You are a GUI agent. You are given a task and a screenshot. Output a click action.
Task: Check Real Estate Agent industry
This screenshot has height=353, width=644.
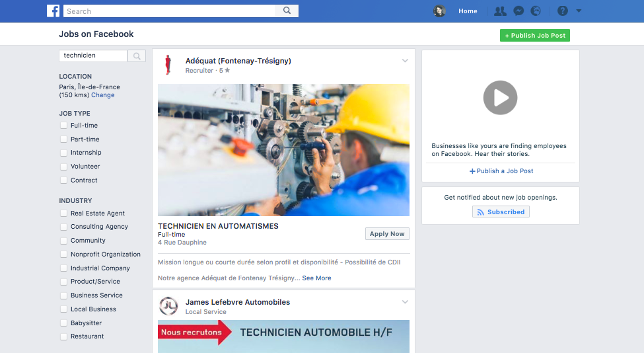pyautogui.click(x=63, y=214)
